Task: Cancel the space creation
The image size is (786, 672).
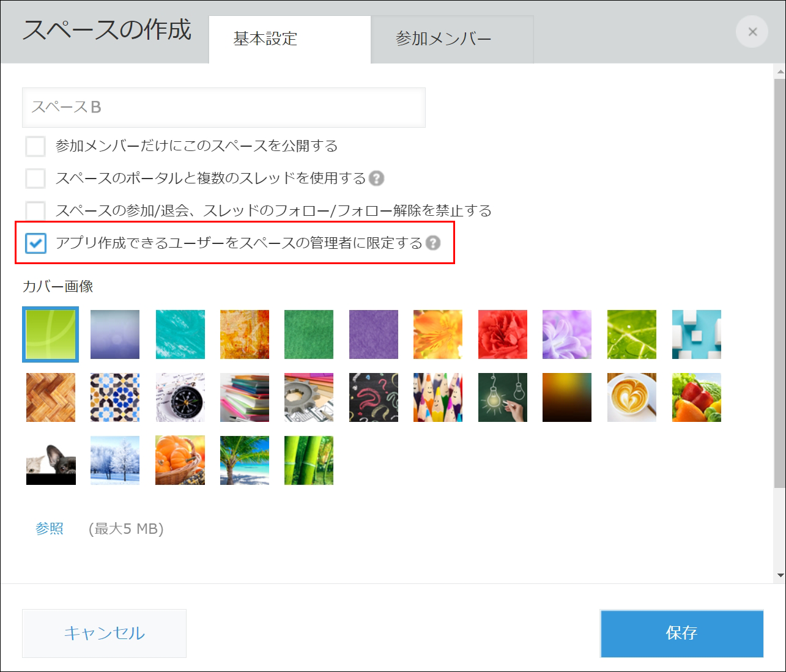Action: [x=104, y=633]
